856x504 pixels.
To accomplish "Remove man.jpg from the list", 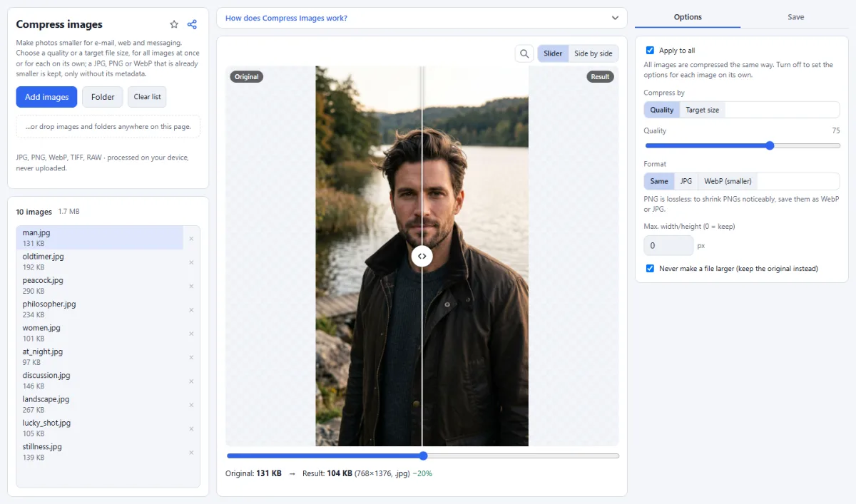I will [x=191, y=238].
